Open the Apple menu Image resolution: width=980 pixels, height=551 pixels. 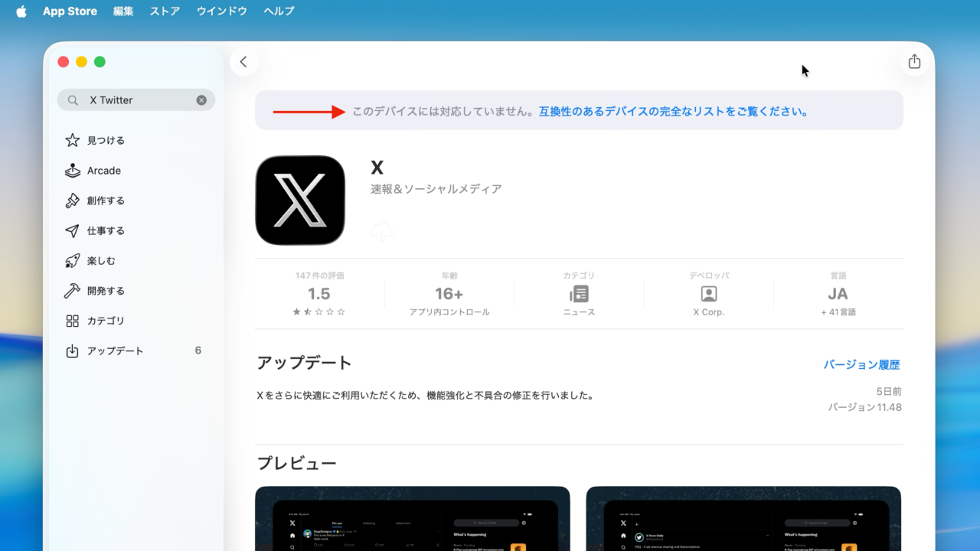[21, 11]
